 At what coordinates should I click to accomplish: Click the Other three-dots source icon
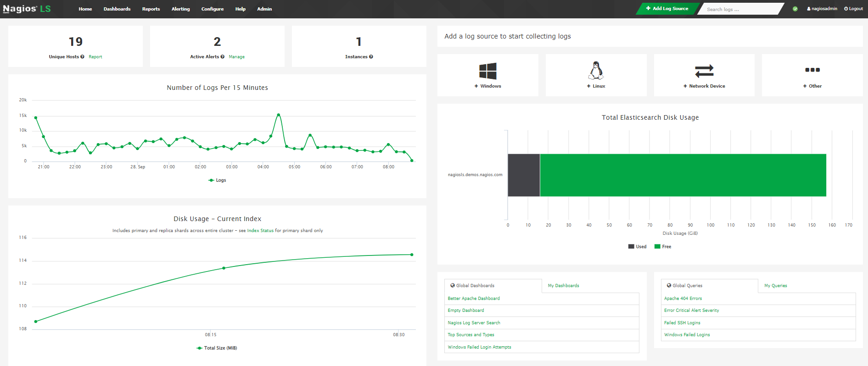click(x=812, y=70)
